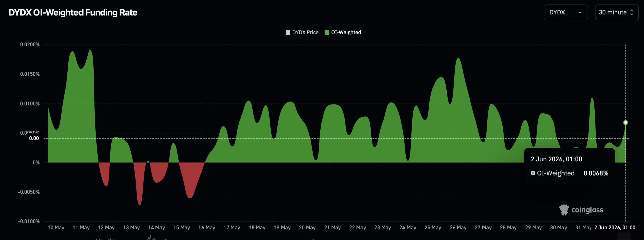Click the 23 May x-axis label
The image size is (644, 240).
(x=383, y=227)
